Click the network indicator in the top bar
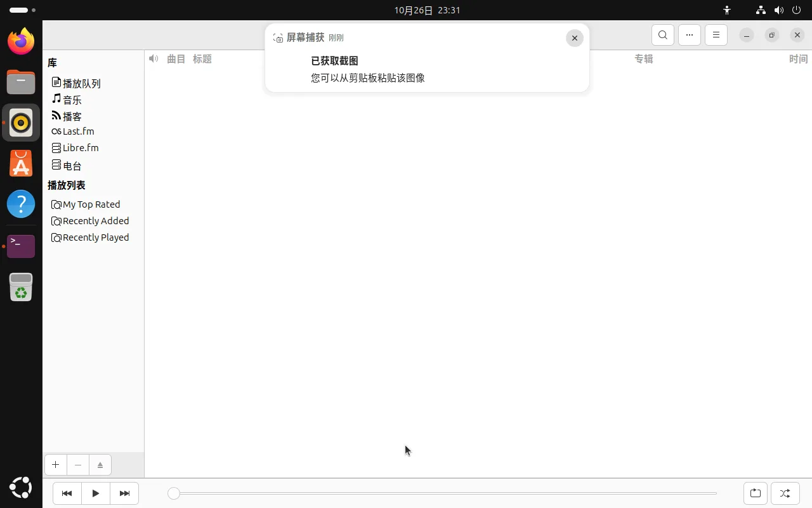Image resolution: width=812 pixels, height=508 pixels. click(761, 10)
